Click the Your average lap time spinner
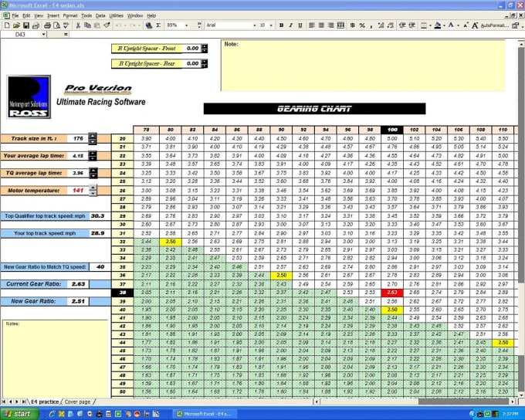 (x=93, y=156)
